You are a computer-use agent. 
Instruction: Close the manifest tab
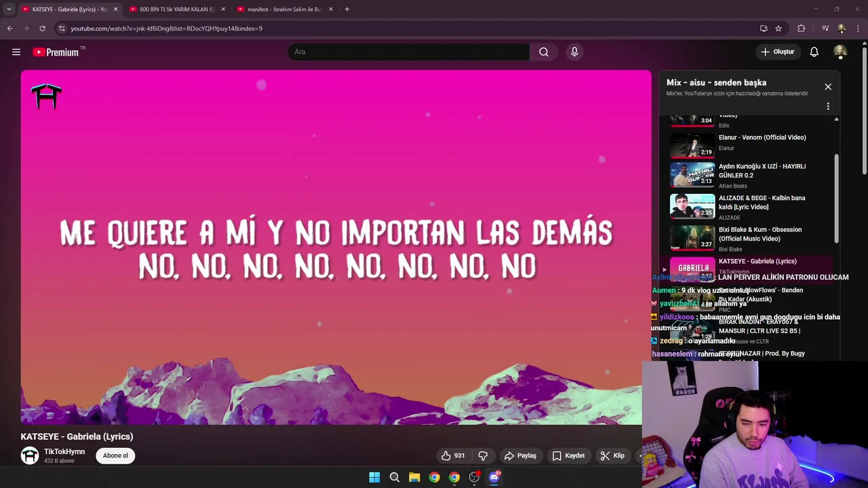(331, 9)
